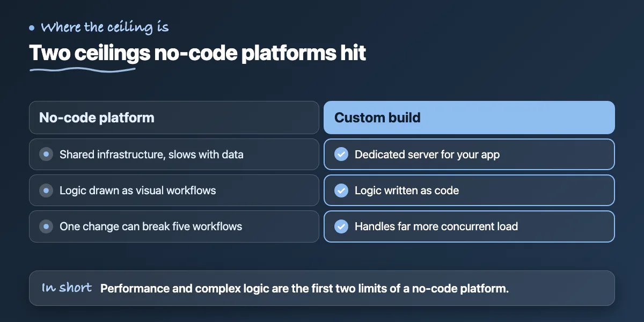Click the text Handles far more concurrent load

coord(436,226)
